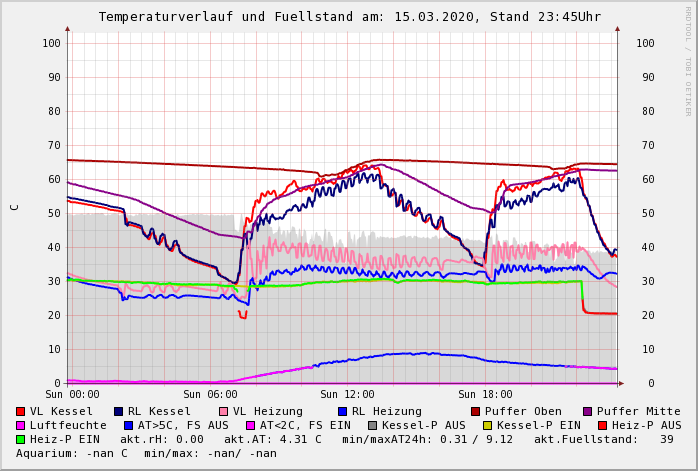This screenshot has width=698, height=471.
Task: Click the red VL Kessel legend swatch
Action: 21,411
